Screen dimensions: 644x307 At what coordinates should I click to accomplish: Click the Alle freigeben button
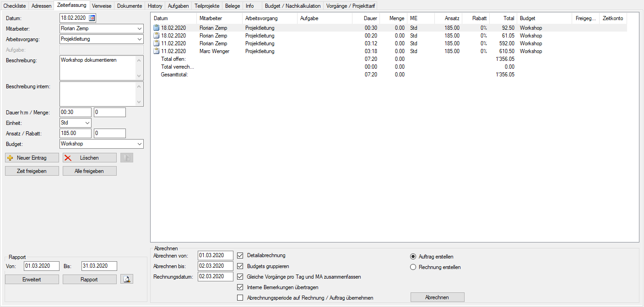(x=89, y=171)
